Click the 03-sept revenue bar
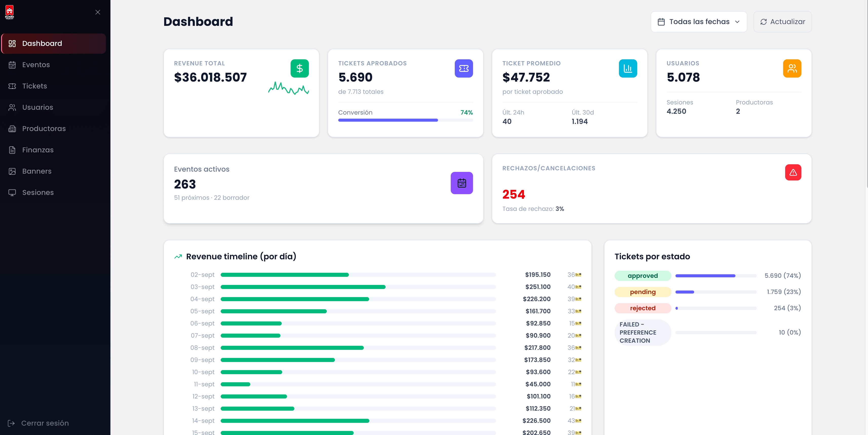The height and width of the screenshot is (435, 868). click(x=358, y=287)
